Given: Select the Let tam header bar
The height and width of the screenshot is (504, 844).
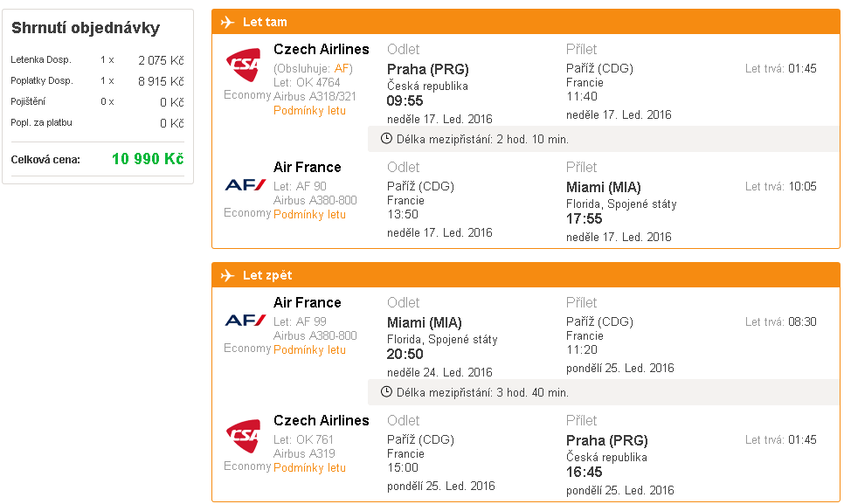Looking at the screenshot, I should (x=525, y=22).
